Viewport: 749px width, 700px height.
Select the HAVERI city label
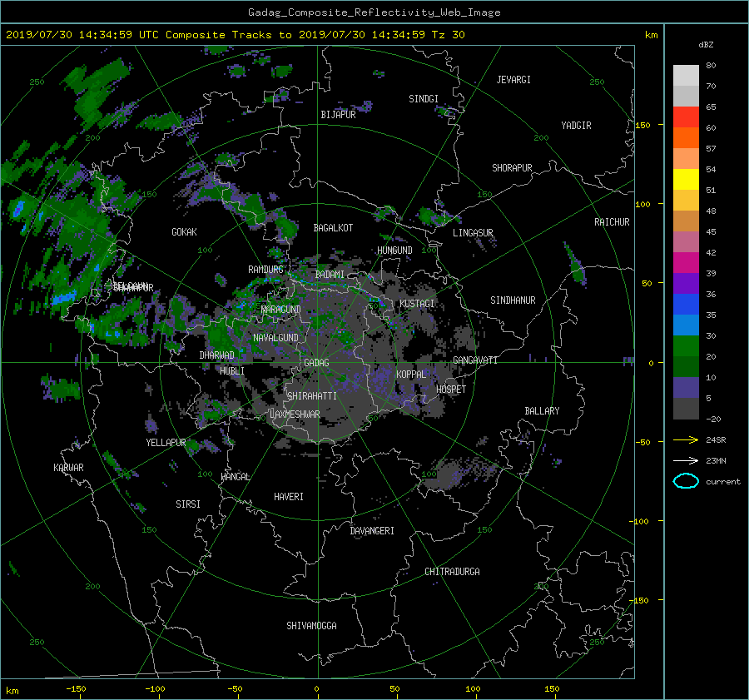[289, 497]
